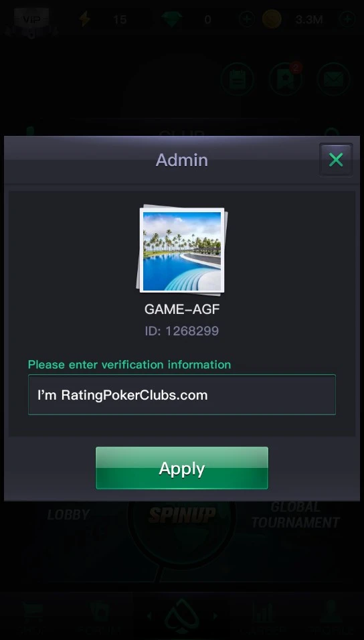Add diamonds with the plus icon
The width and height of the screenshot is (364, 640).
(x=246, y=19)
